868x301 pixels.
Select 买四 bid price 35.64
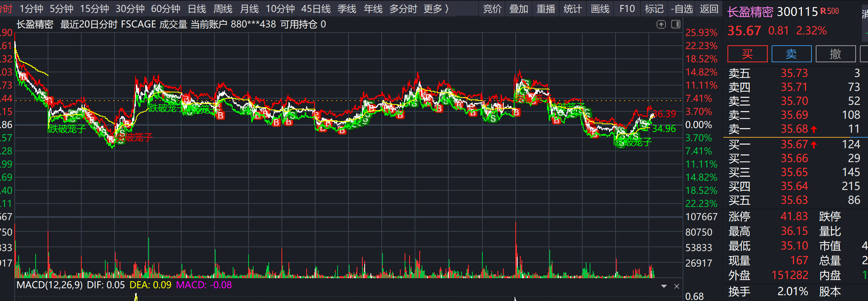pyautogui.click(x=794, y=186)
